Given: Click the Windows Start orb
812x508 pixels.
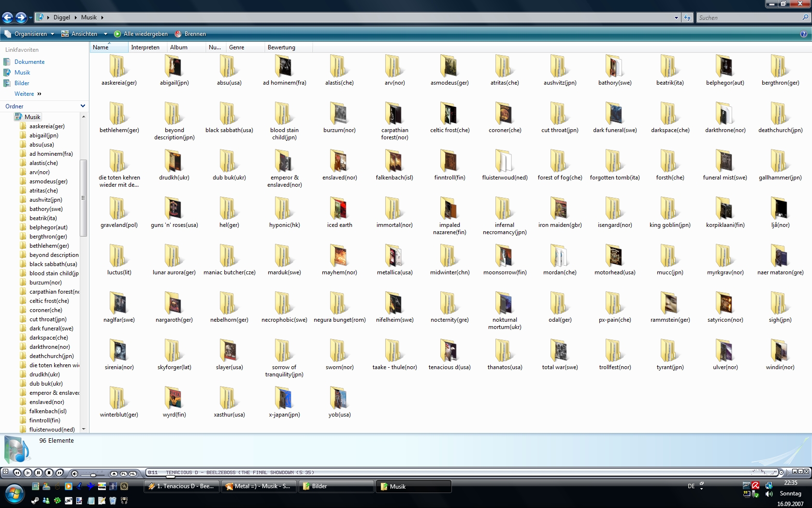Looking at the screenshot, I should click(x=14, y=493).
